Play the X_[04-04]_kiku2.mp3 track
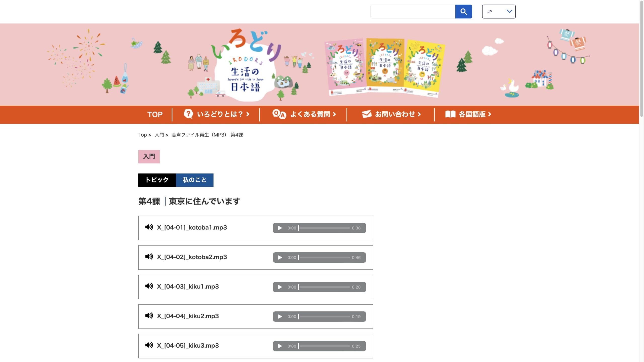 (280, 316)
